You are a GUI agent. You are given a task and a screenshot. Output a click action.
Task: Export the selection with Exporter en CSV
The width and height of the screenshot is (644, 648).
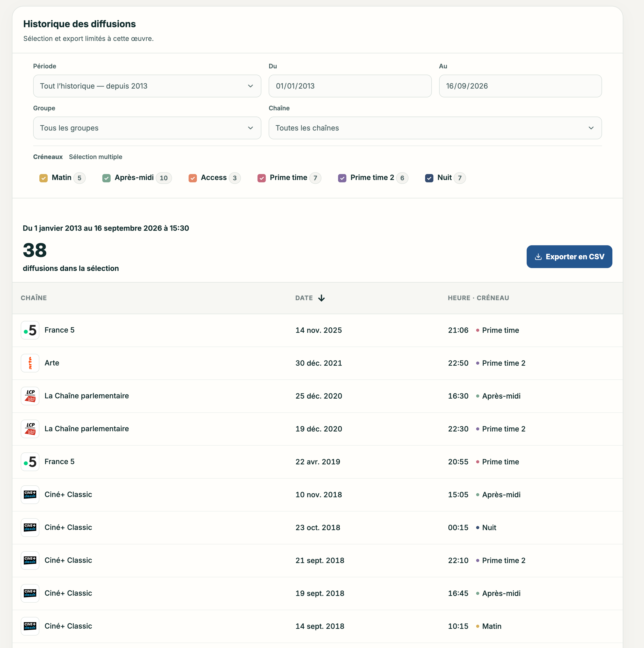pos(569,257)
